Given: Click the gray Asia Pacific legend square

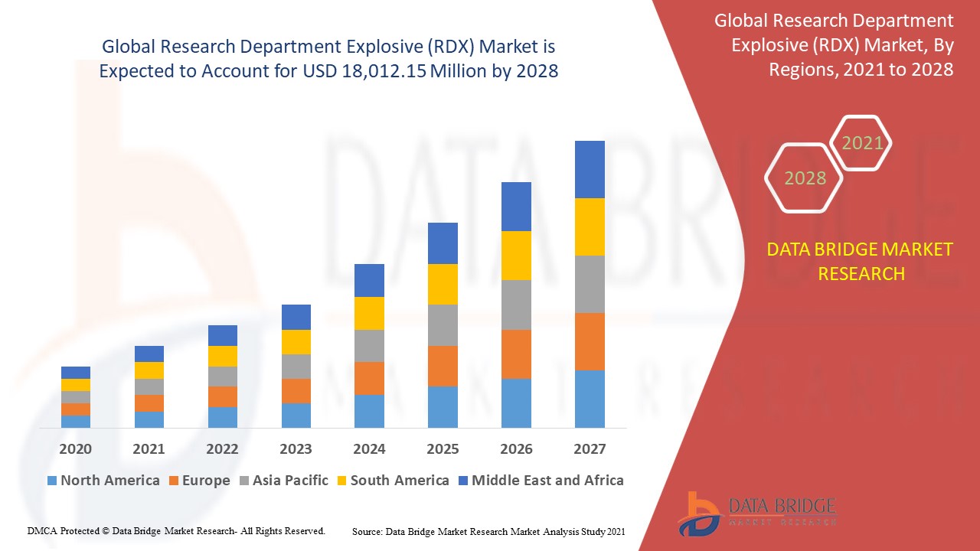Looking at the screenshot, I should point(243,481).
